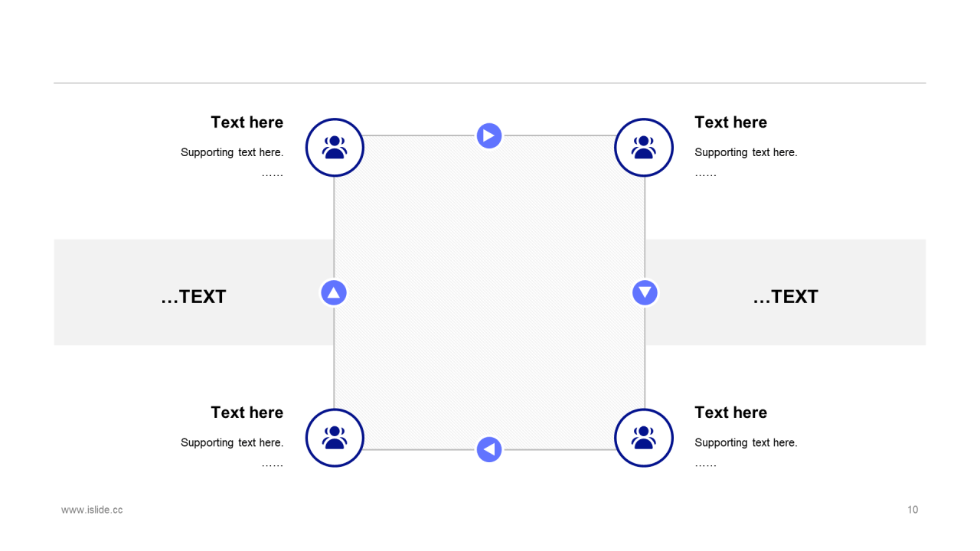Select the bottom-right "Text here" heading
980x551 pixels.
(730, 412)
